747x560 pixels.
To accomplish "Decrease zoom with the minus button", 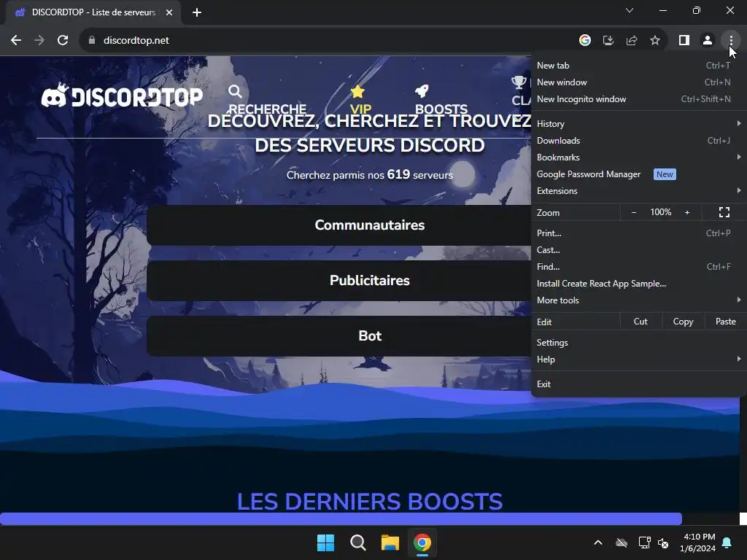I will click(x=634, y=212).
